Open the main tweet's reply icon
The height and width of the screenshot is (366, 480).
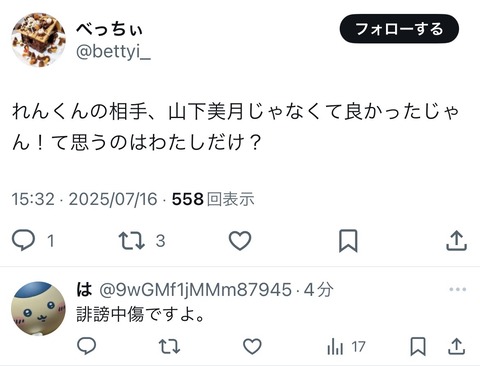(23, 240)
